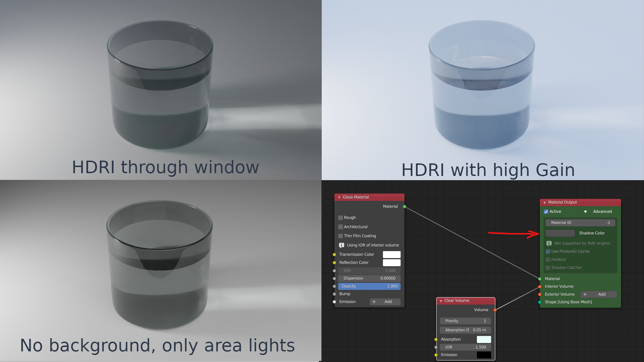Click the Glass Material output socket
The width and height of the screenshot is (644, 362).
tap(404, 206)
